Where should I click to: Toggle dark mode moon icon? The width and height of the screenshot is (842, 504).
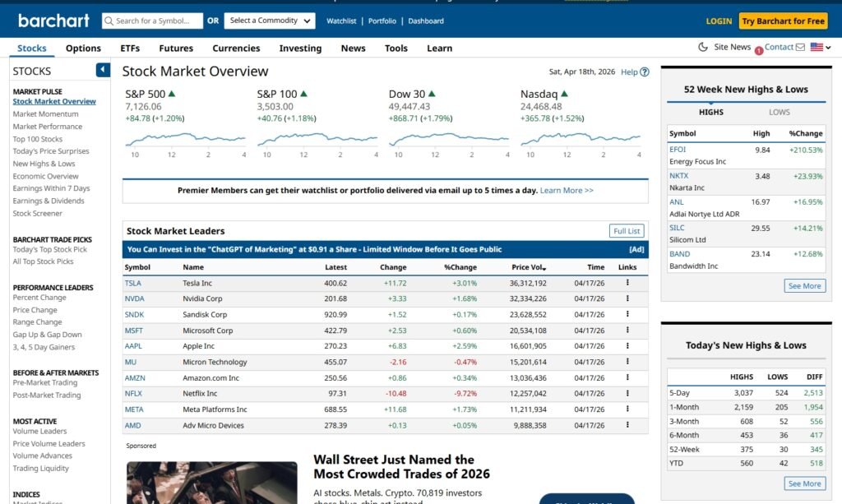[703, 47]
